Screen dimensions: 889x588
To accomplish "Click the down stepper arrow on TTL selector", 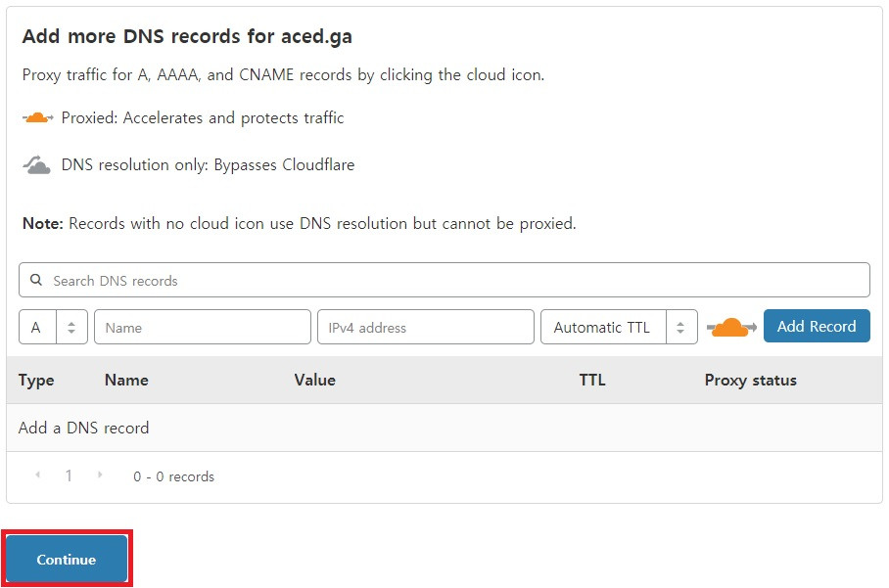I will click(x=682, y=332).
